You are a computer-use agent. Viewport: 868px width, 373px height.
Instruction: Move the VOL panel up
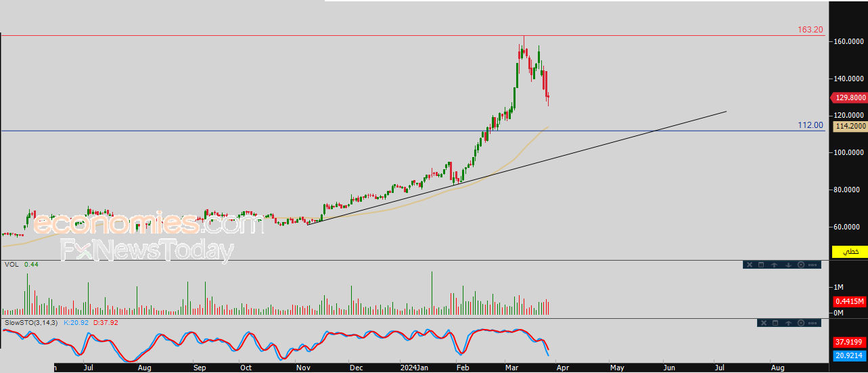(775, 265)
